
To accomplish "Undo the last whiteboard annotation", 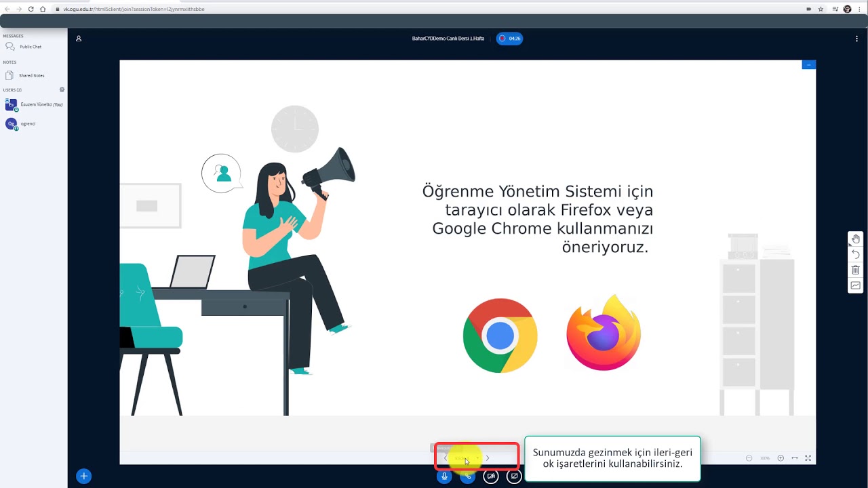I will click(x=855, y=254).
